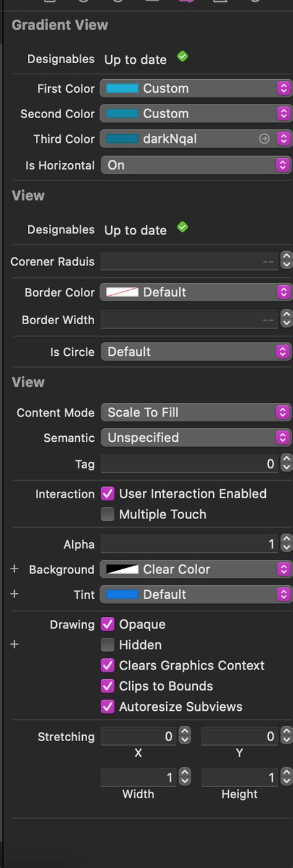Open Is Circle Default dropdown
Image resolution: width=293 pixels, height=868 pixels.
click(x=196, y=351)
